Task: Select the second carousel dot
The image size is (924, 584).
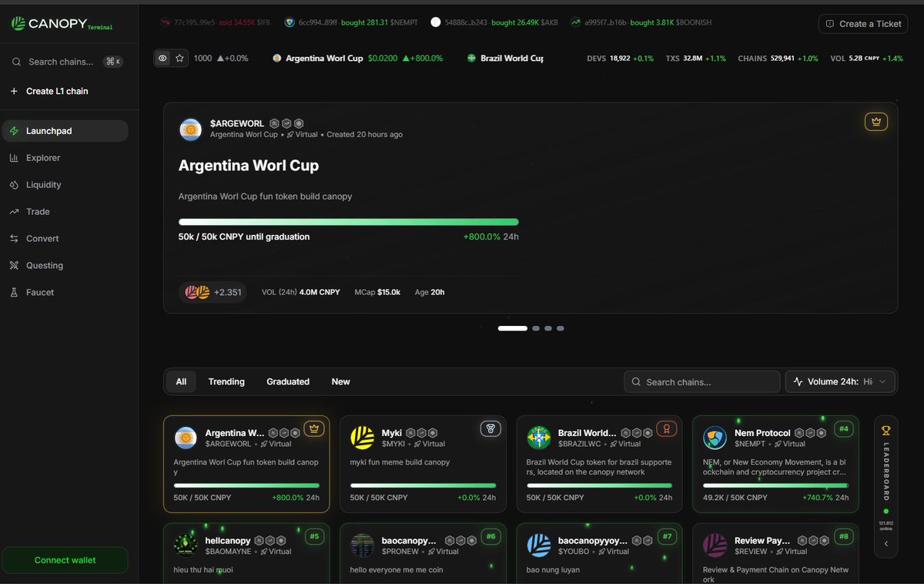Action: point(536,328)
